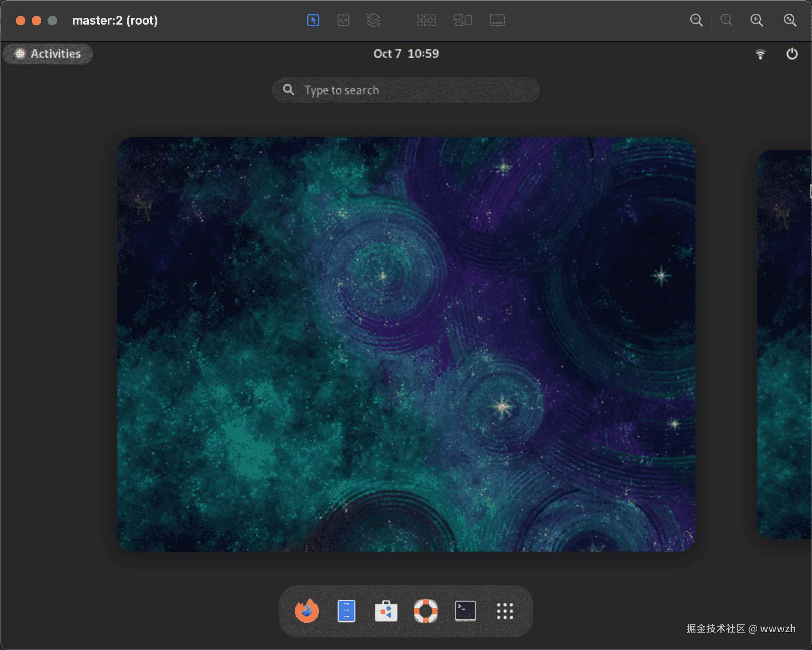Reset zoom to actual size
Screen dimensions: 812x650
726,20
